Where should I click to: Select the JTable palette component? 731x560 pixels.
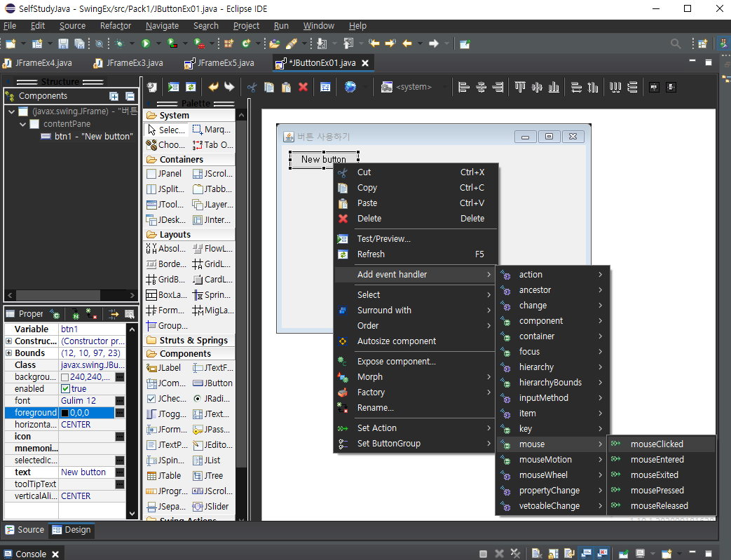point(163,476)
